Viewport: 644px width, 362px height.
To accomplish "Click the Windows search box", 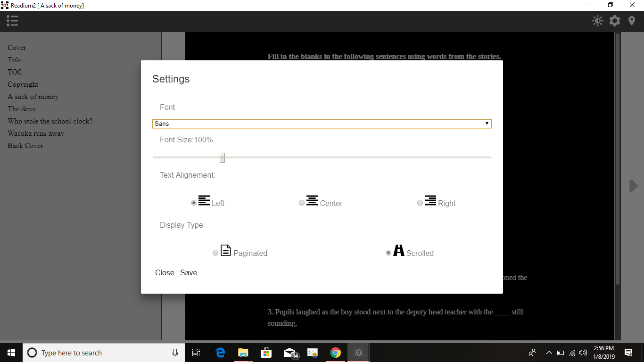I will 103,353.
